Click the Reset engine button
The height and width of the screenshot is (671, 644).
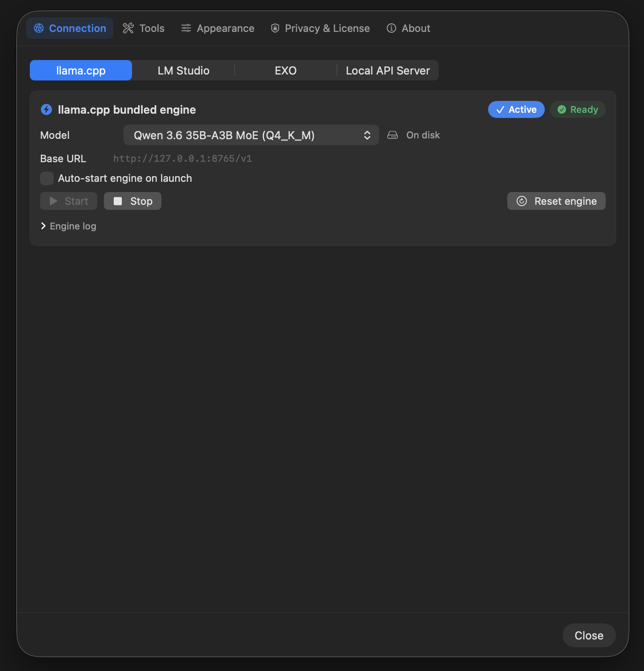(556, 201)
